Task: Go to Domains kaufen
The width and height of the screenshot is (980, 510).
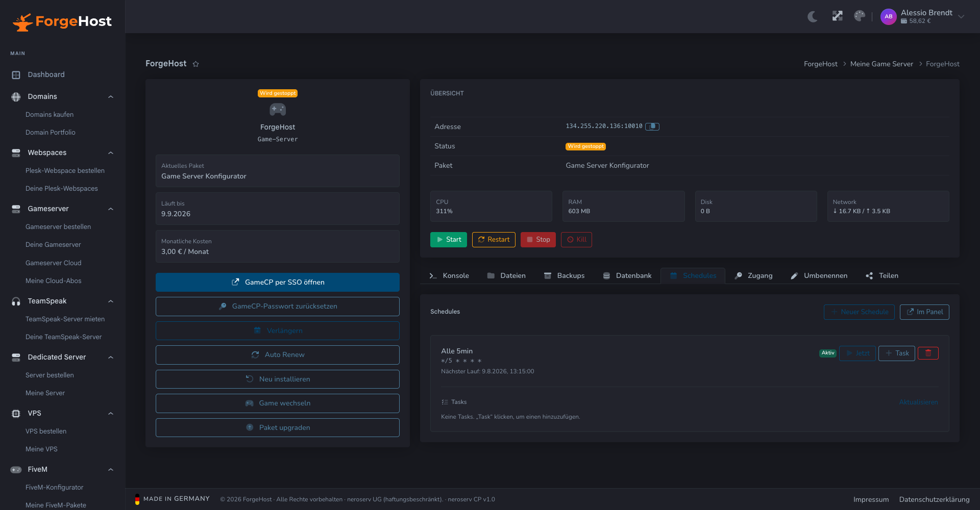Action: [x=50, y=115]
